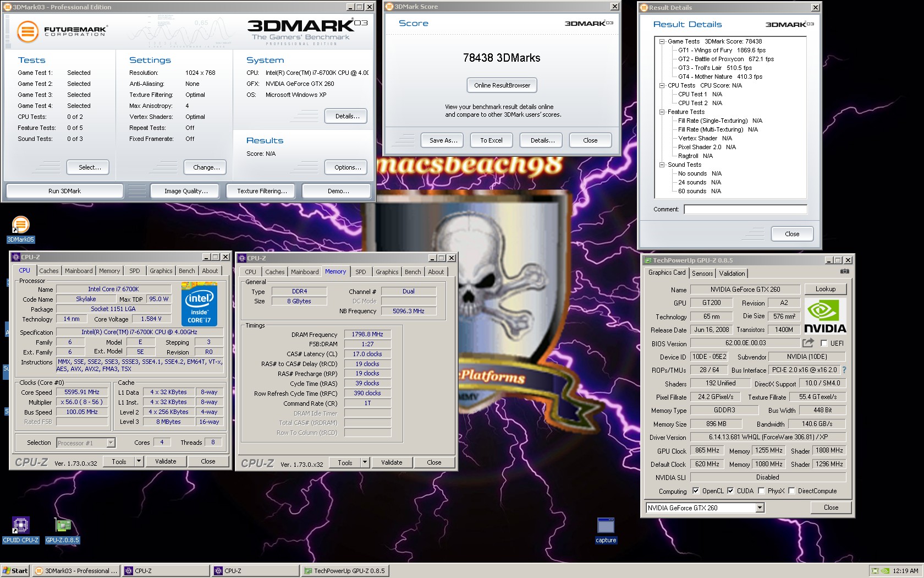
Task: Toggle the OpenCL checkbox
Action: [x=696, y=490]
